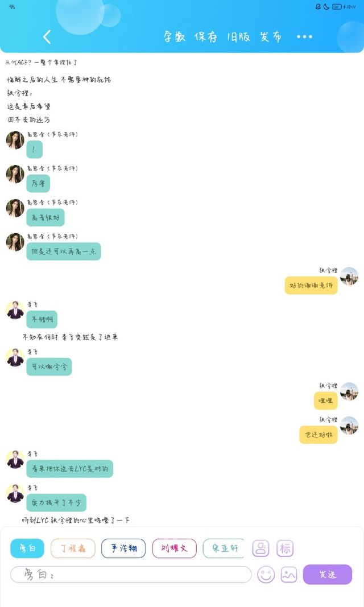Select the 马浩翔 character role
Image resolution: width=364 pixels, height=607 pixels.
pos(123,548)
